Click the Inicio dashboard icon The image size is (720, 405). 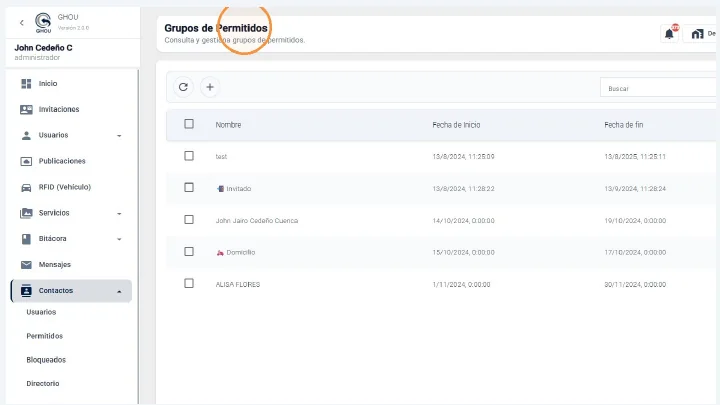(x=26, y=84)
